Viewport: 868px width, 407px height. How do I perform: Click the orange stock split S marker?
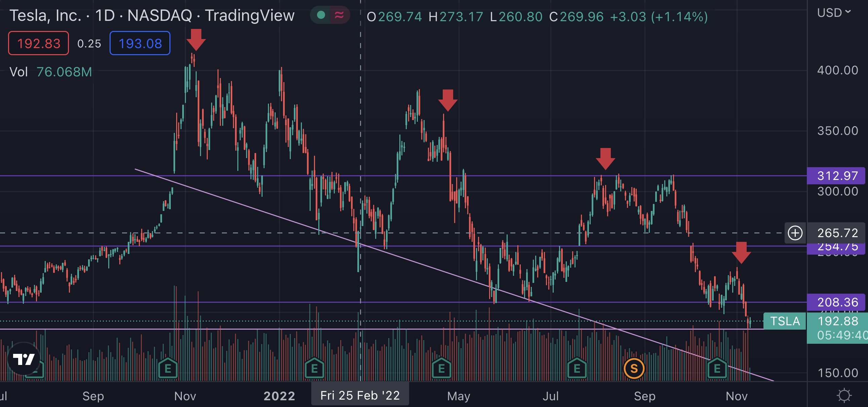[x=634, y=369]
